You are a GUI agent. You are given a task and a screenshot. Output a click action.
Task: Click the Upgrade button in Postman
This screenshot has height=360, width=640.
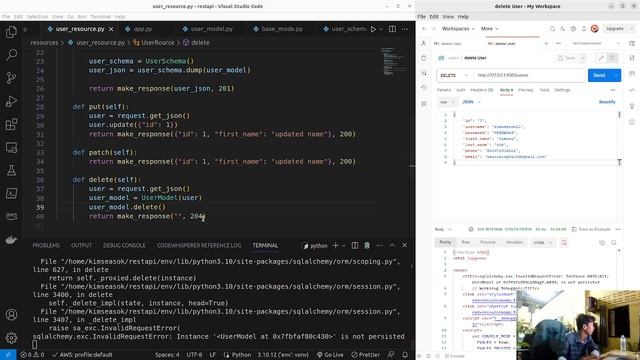[615, 29]
